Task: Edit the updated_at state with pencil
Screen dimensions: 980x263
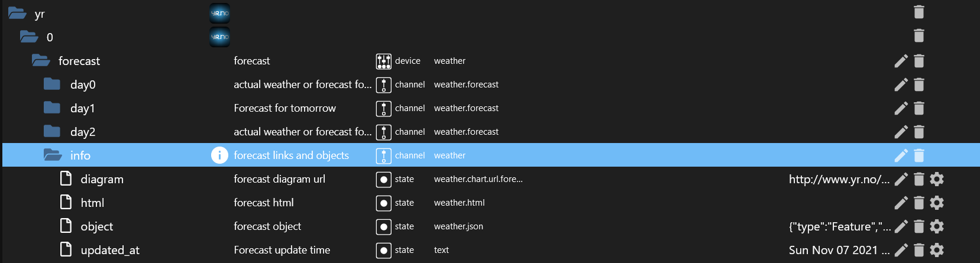Action: coord(901,250)
